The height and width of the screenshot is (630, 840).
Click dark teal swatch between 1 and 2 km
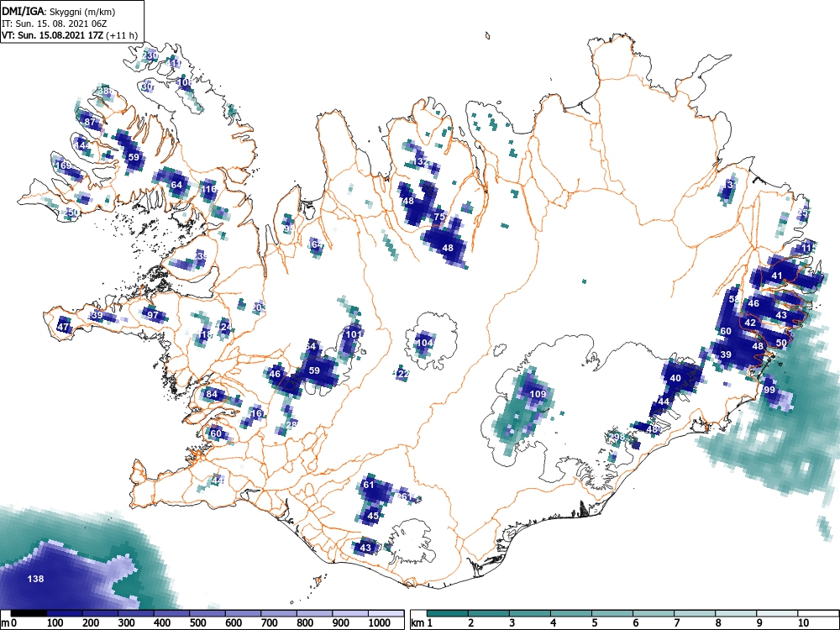point(448,613)
